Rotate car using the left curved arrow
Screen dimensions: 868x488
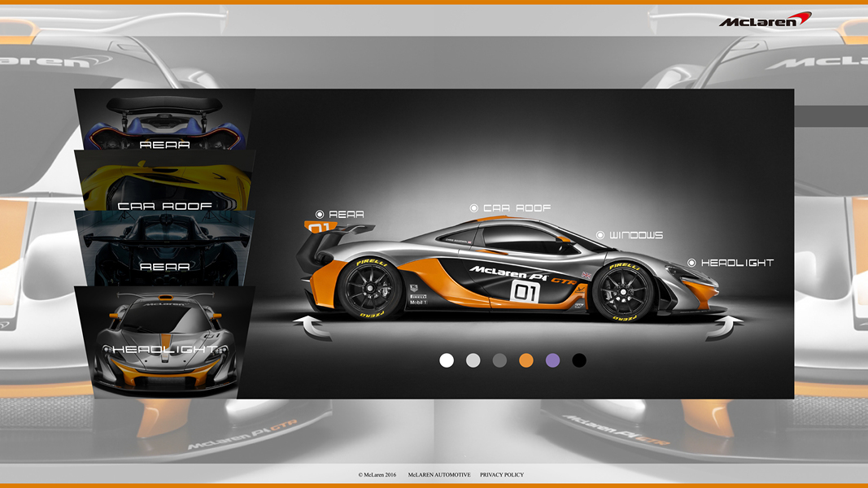coord(312,327)
